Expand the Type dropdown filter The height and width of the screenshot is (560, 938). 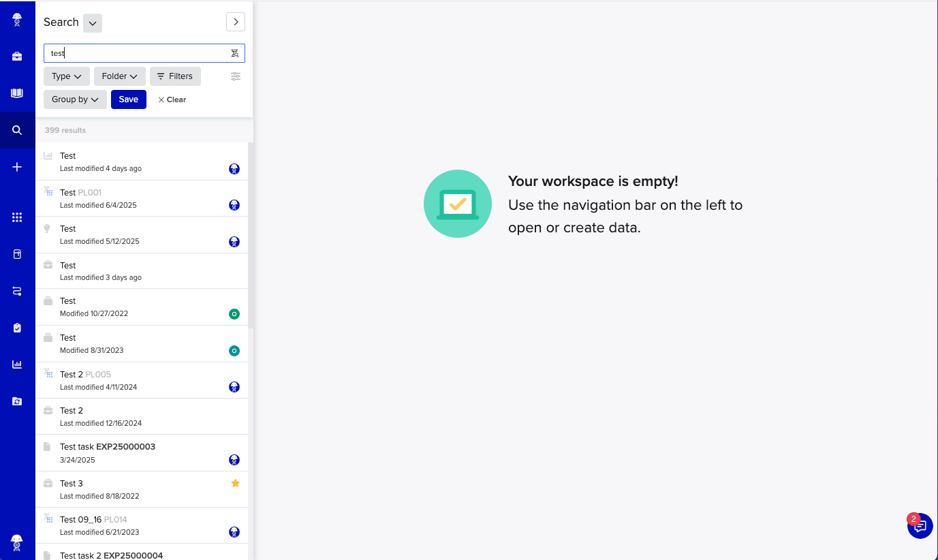pyautogui.click(x=67, y=76)
